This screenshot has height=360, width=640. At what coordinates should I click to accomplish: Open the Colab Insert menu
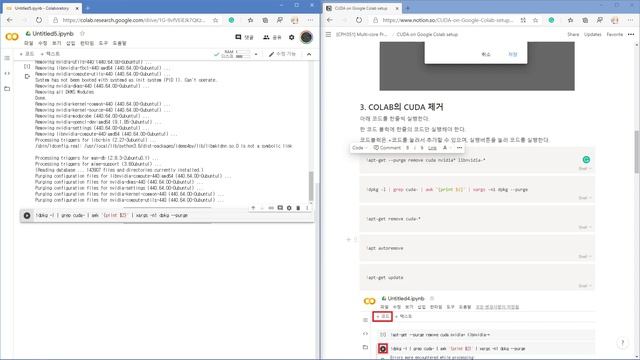71,43
